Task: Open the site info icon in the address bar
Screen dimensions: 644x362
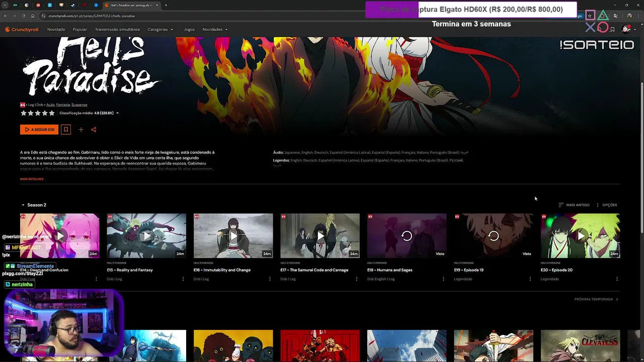Action: [x=44, y=16]
